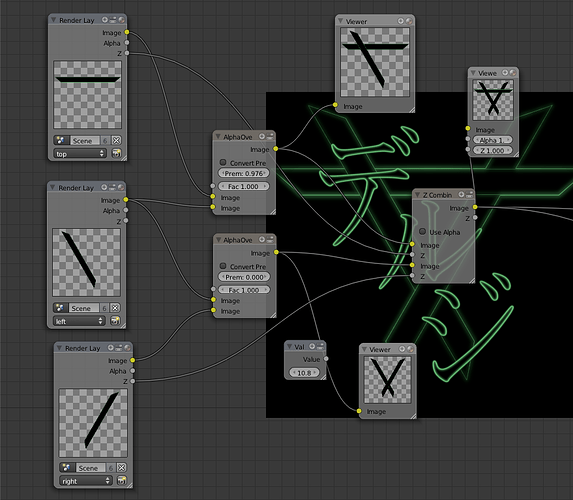Open the 'left' render layer dropdown

79,321
